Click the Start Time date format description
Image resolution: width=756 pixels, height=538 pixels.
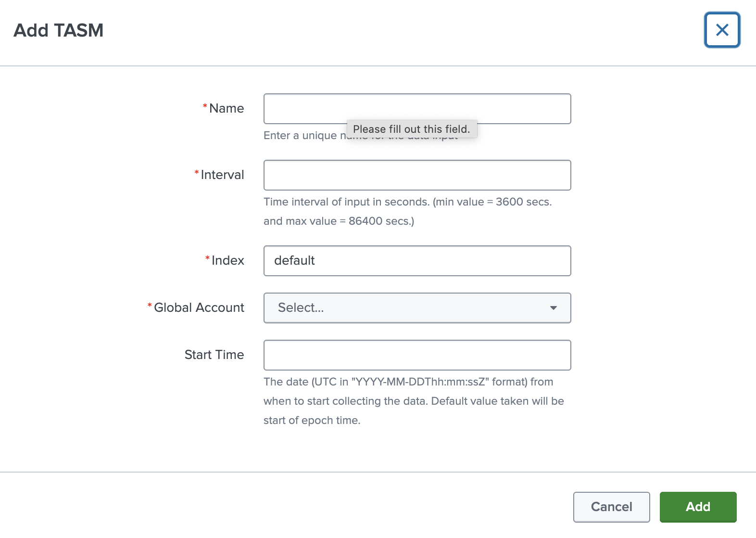tap(413, 401)
